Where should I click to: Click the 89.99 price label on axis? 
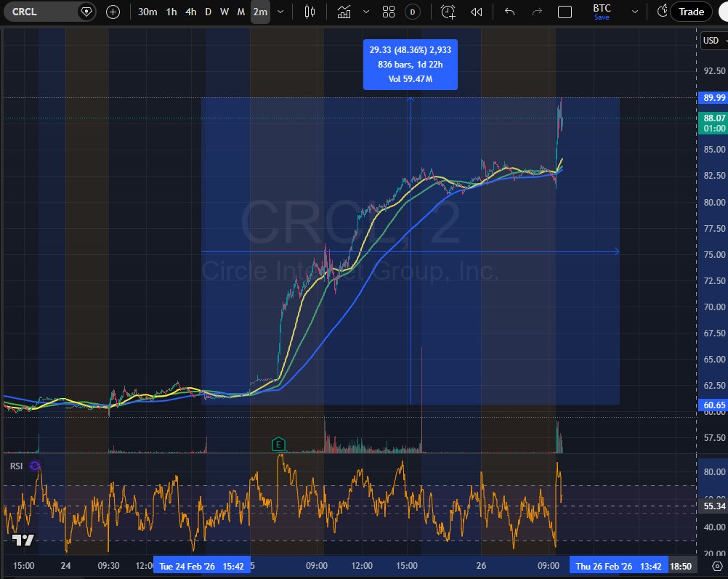713,97
